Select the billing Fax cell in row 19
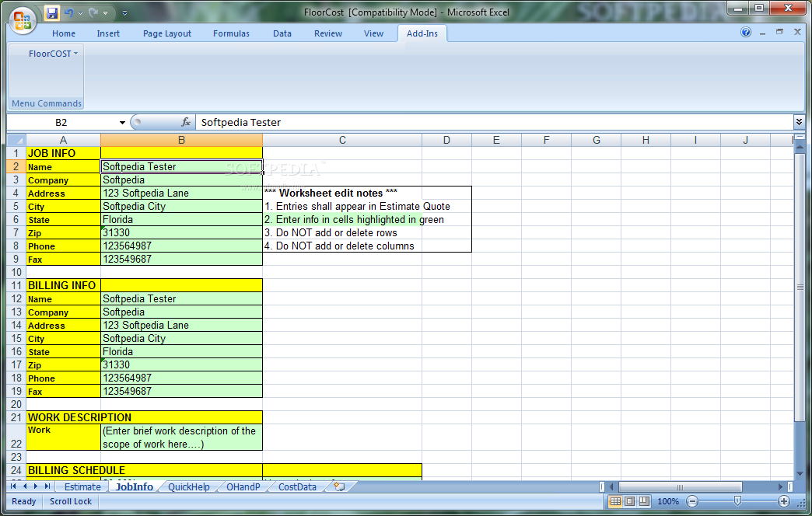The height and width of the screenshot is (516, 812). click(x=182, y=391)
